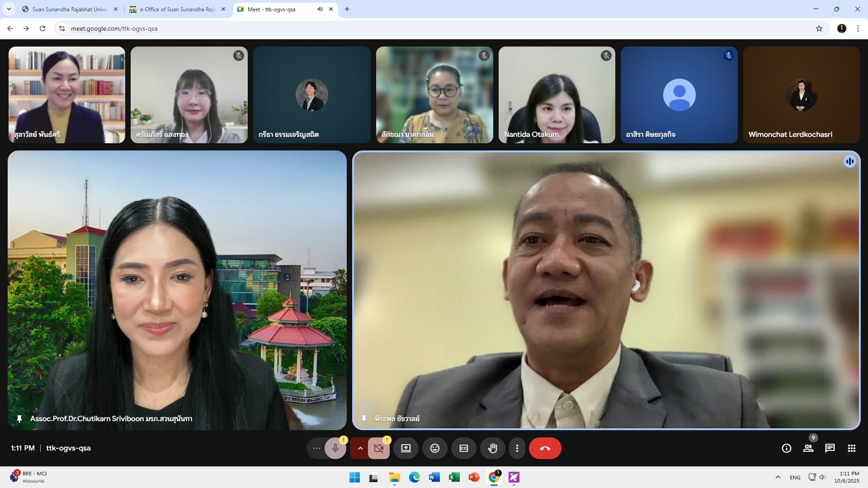Open the emoji reactions button
The width and height of the screenshot is (868, 488).
[x=434, y=448]
